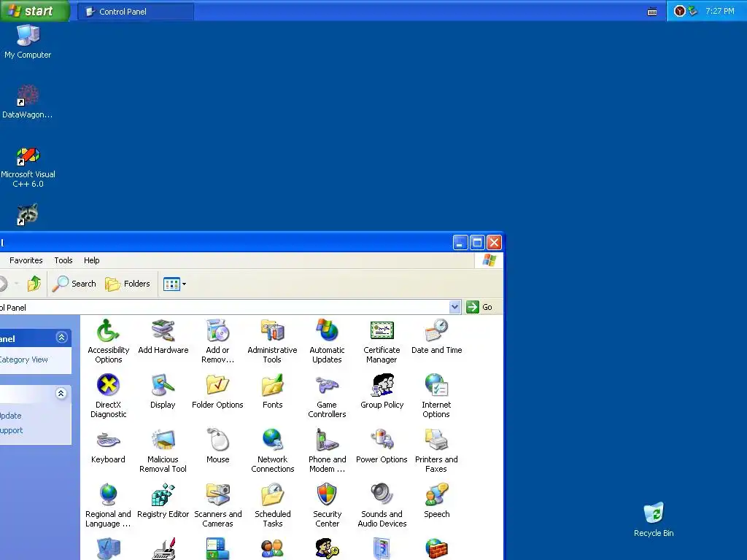Go up one folder level

point(34,284)
